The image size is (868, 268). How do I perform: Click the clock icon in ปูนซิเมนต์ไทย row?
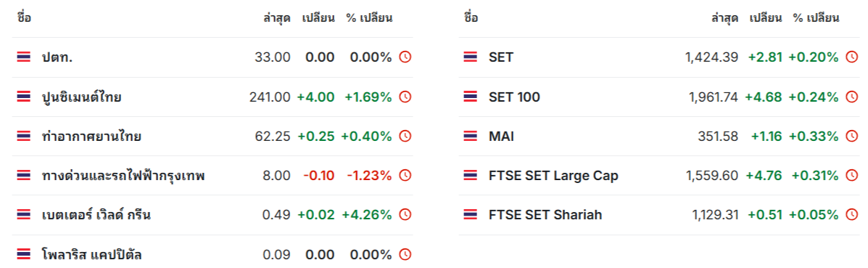(x=405, y=97)
